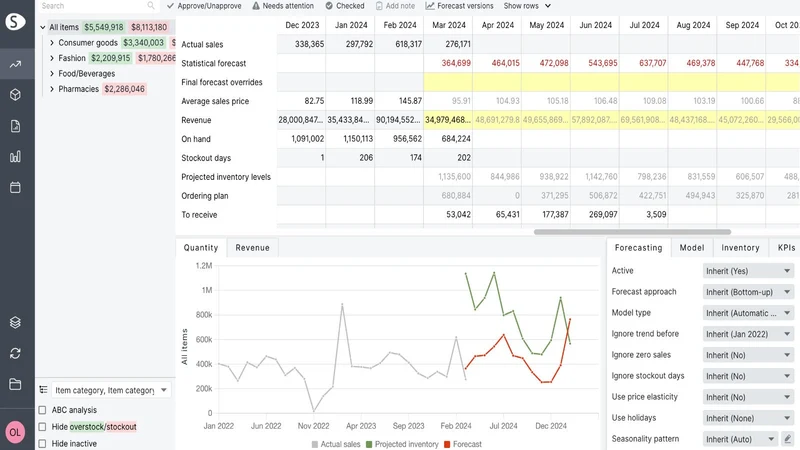Click the stacked layers sidebar icon
This screenshot has width=800, height=450.
[x=15, y=322]
